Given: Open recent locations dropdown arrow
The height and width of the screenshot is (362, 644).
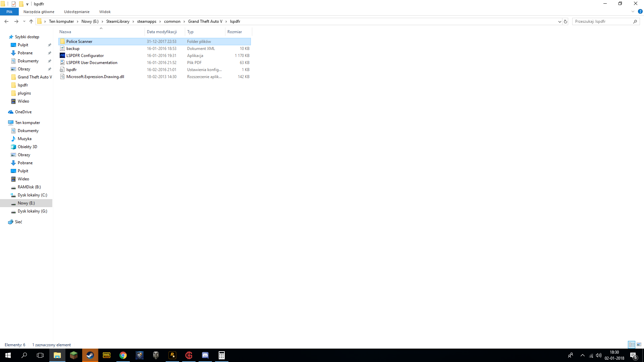Looking at the screenshot, I should click(x=24, y=21).
